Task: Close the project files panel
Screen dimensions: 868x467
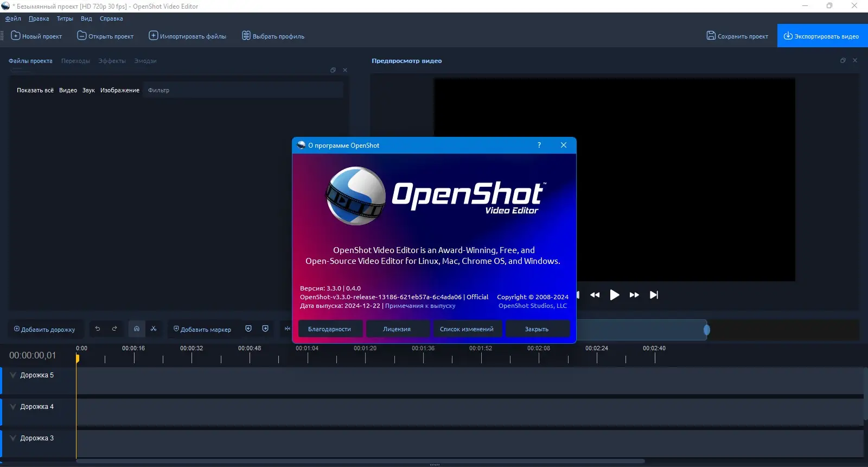Action: point(345,70)
